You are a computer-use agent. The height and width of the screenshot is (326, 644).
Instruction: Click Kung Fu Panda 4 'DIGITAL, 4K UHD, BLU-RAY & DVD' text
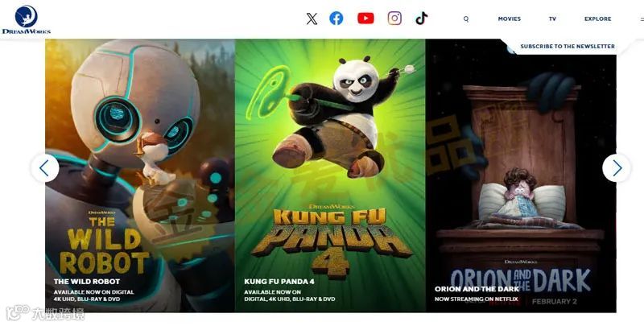pyautogui.click(x=290, y=299)
